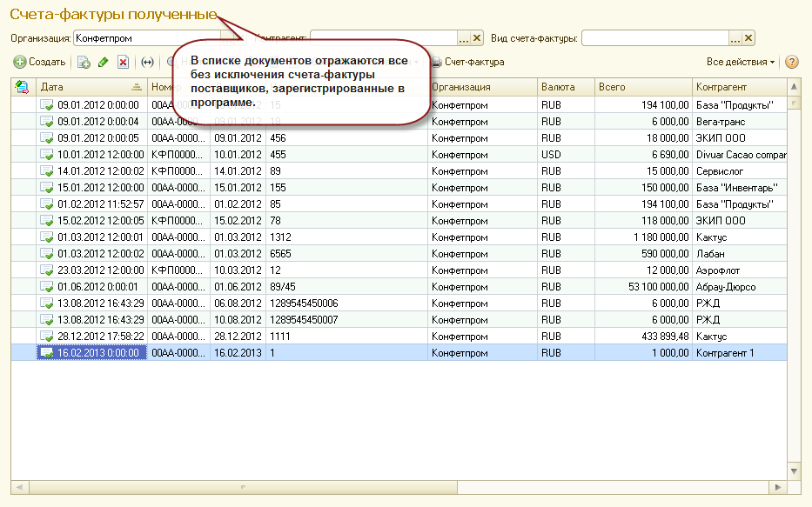Select invoice number 1289545450006 cell
Viewport: 812px width, 507px height.
[346, 304]
